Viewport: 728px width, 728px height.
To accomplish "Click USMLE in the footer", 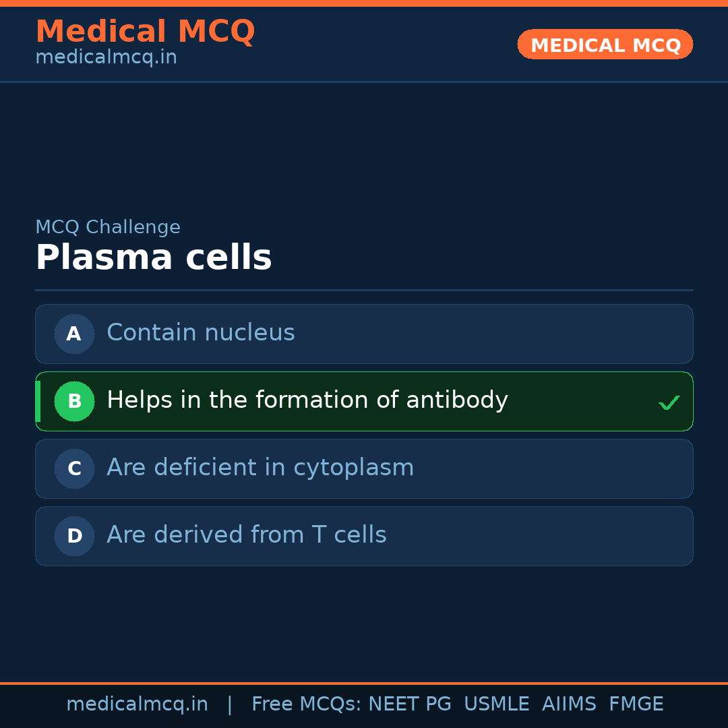I will click(496, 704).
